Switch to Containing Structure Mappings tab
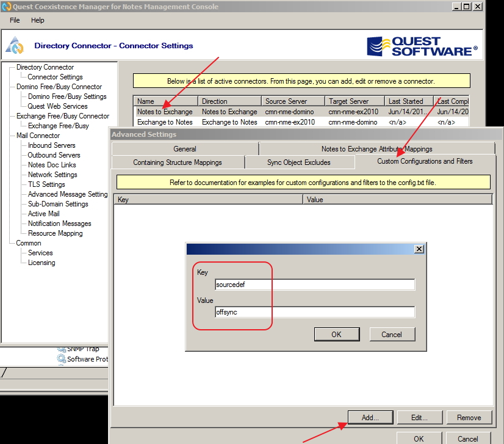The height and width of the screenshot is (444, 504). tap(178, 162)
